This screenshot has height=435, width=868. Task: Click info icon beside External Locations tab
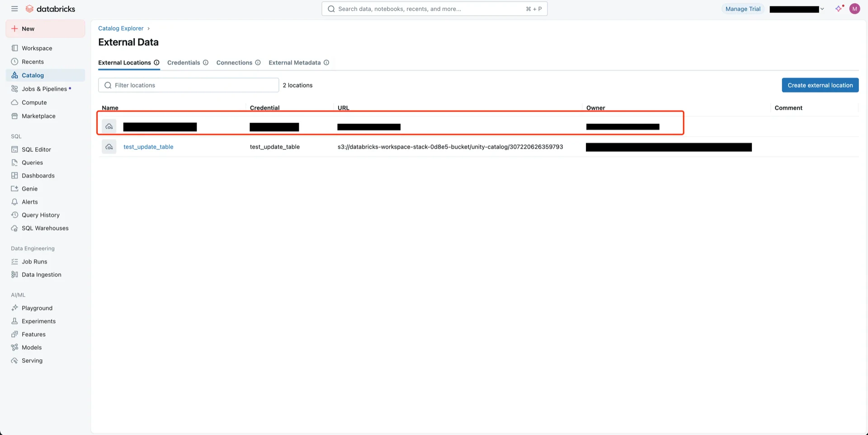(156, 62)
